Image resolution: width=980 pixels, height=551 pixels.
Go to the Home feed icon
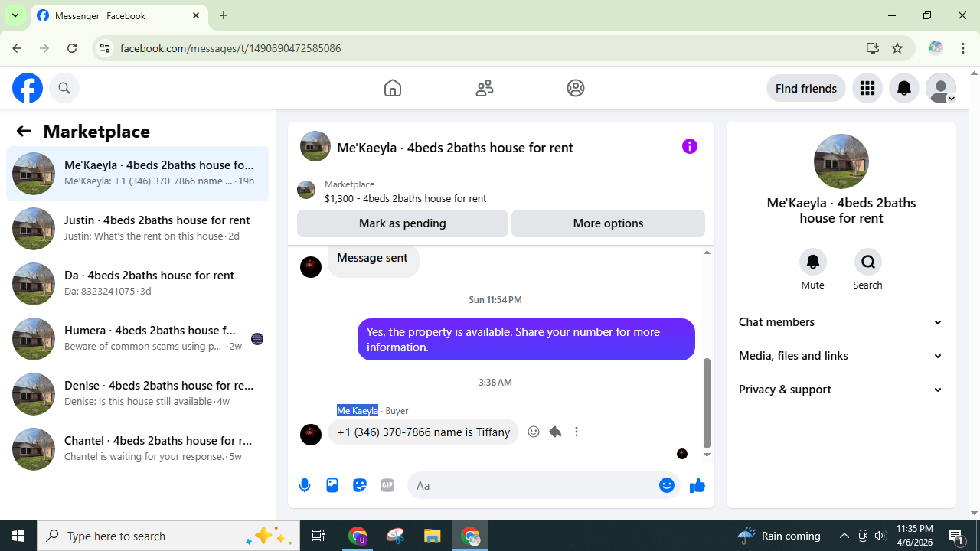393,88
